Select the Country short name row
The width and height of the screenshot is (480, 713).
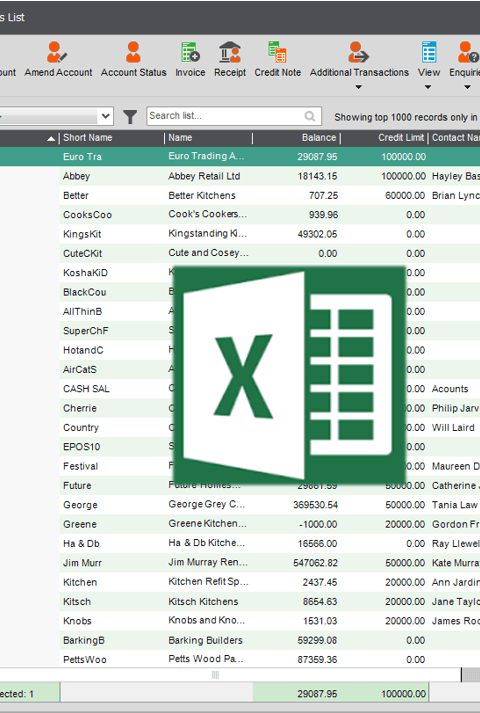click(x=81, y=427)
